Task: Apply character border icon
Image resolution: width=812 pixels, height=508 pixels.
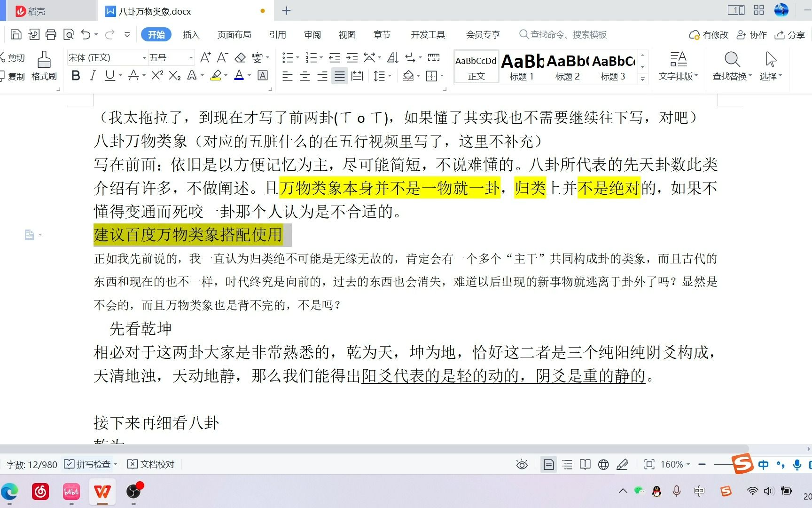Action: (x=263, y=75)
